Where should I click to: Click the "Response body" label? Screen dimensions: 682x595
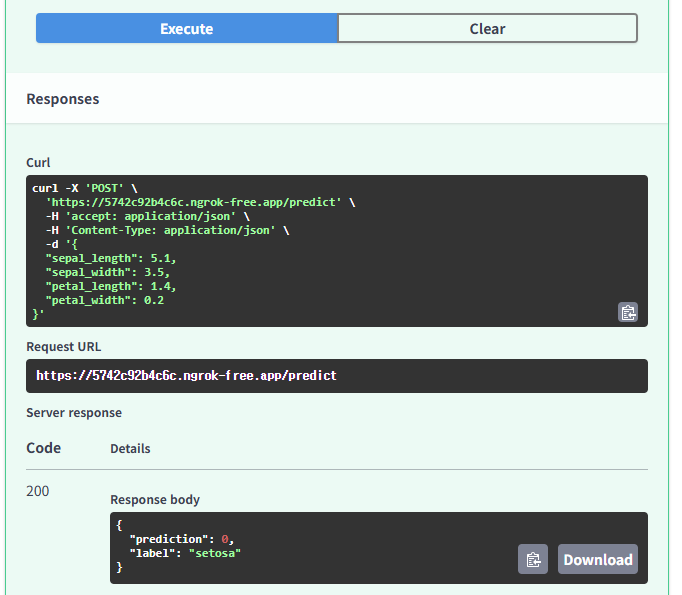tap(155, 500)
